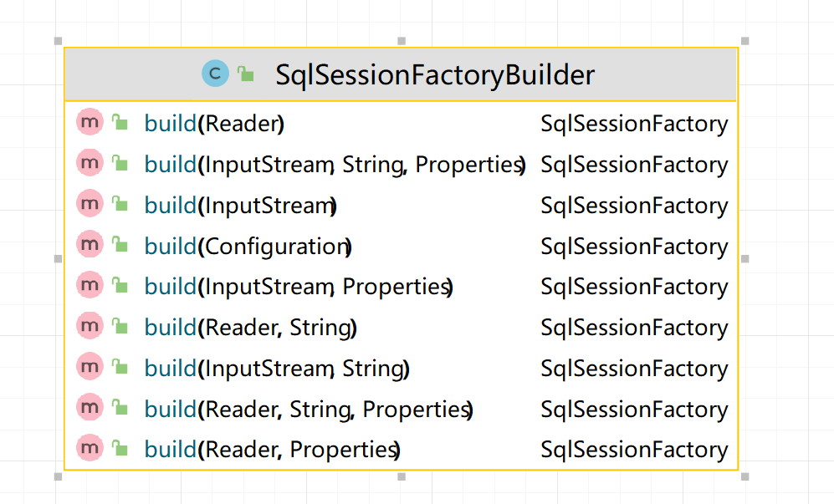The image size is (834, 504).
Task: Select the build(InputStream, String, Properties) method
Action: [x=335, y=165]
